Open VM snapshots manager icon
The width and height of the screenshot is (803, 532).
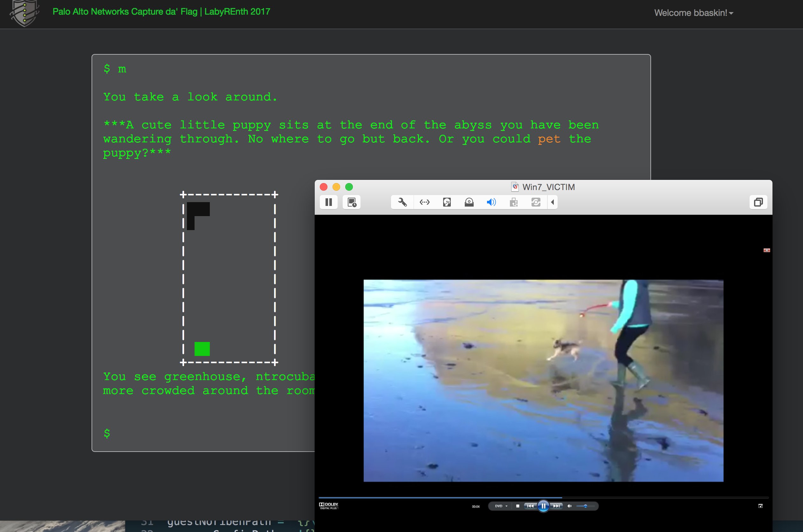352,202
